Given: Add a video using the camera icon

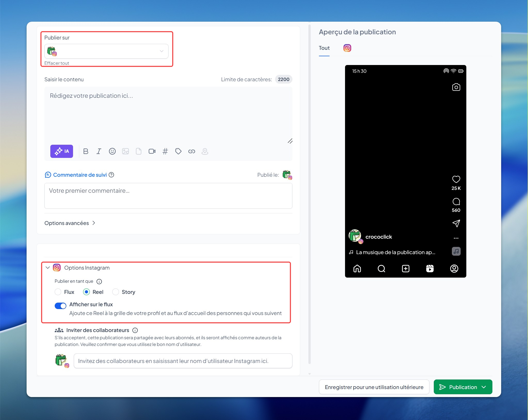Looking at the screenshot, I should coord(152,151).
